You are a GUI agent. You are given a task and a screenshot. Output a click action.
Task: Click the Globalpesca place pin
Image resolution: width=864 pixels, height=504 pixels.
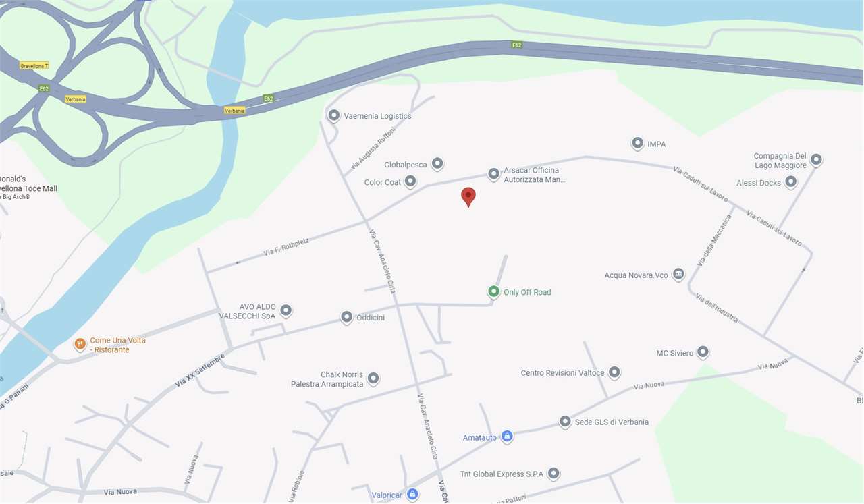pyautogui.click(x=437, y=164)
